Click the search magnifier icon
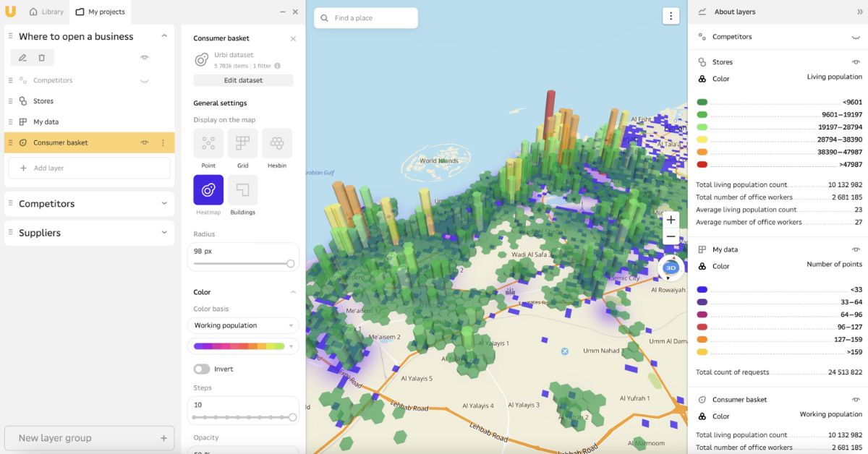 pos(324,18)
